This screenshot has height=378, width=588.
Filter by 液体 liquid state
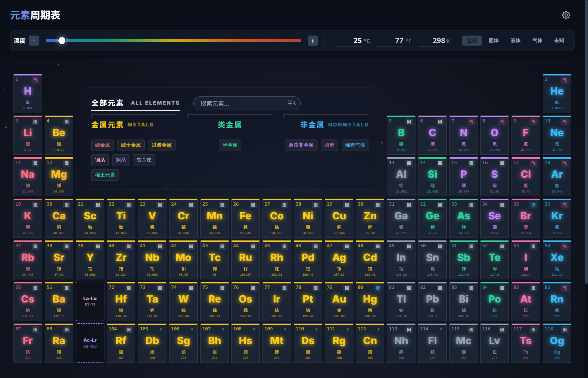click(515, 41)
